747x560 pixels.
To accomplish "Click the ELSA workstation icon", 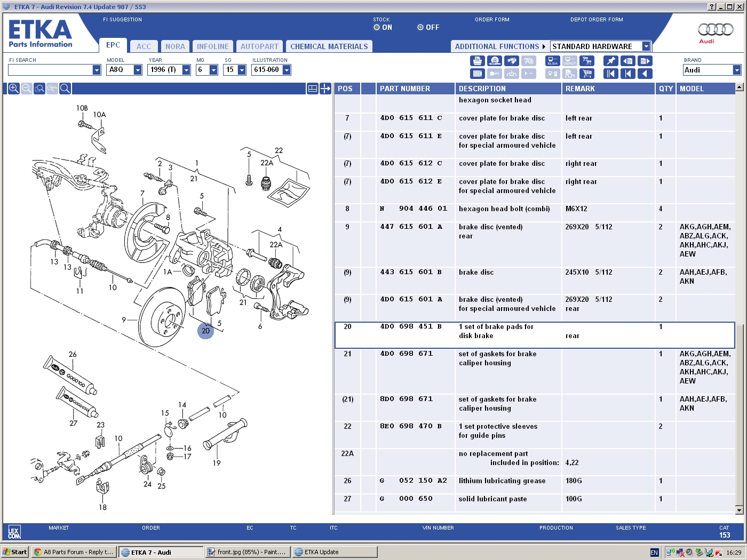I will [x=553, y=61].
